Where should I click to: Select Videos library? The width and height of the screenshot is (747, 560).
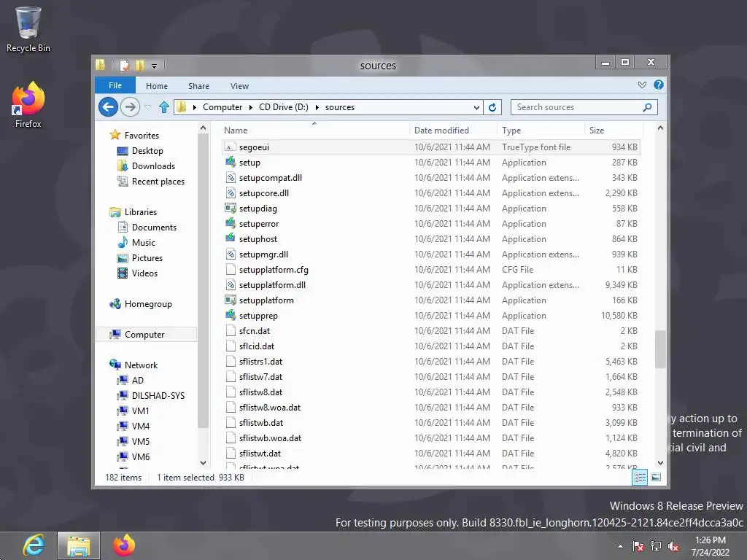point(144,273)
